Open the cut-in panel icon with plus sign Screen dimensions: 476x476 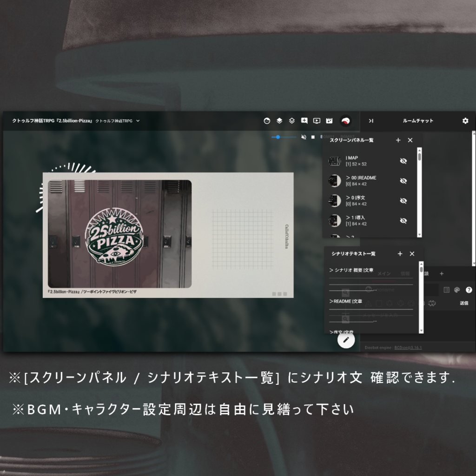click(x=303, y=120)
